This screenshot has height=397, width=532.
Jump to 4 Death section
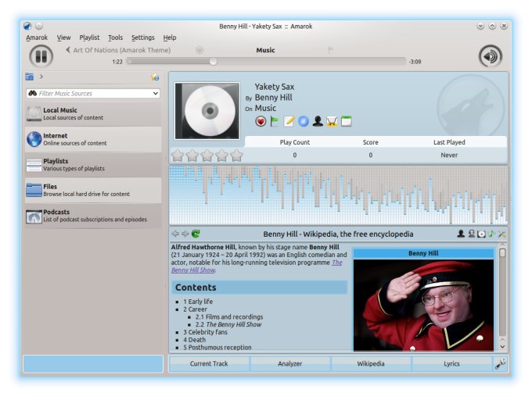[194, 340]
